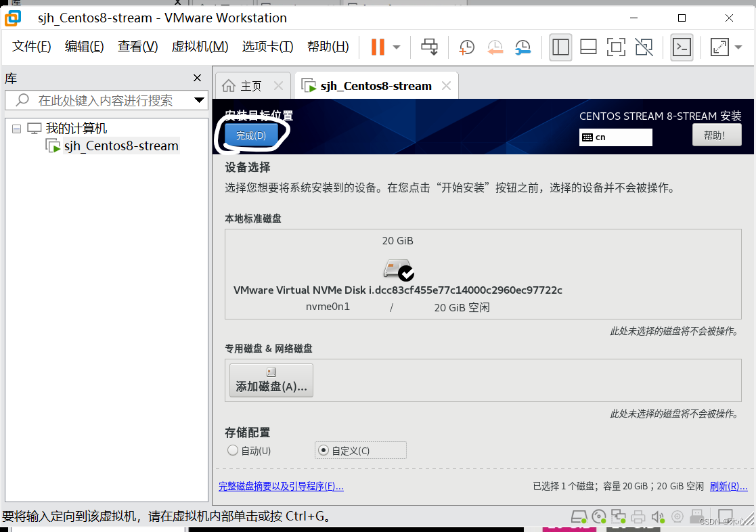This screenshot has width=756, height=532.
Task: Click the 完成(D) done button
Action: pyautogui.click(x=251, y=135)
